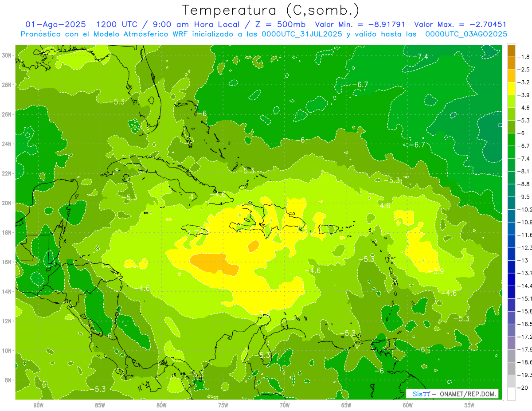Click the '70W' longitude axis label
The width and height of the screenshot is (532, 411).
click(x=285, y=405)
